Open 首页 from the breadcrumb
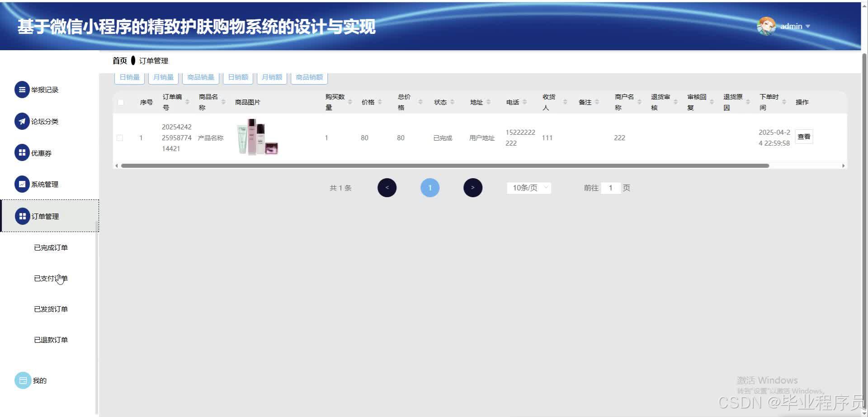Viewport: 868px width, 417px height. pyautogui.click(x=119, y=60)
